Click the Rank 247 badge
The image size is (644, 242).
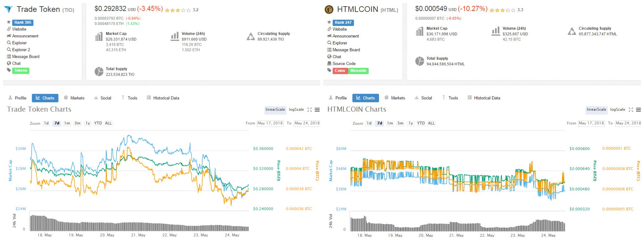click(343, 23)
